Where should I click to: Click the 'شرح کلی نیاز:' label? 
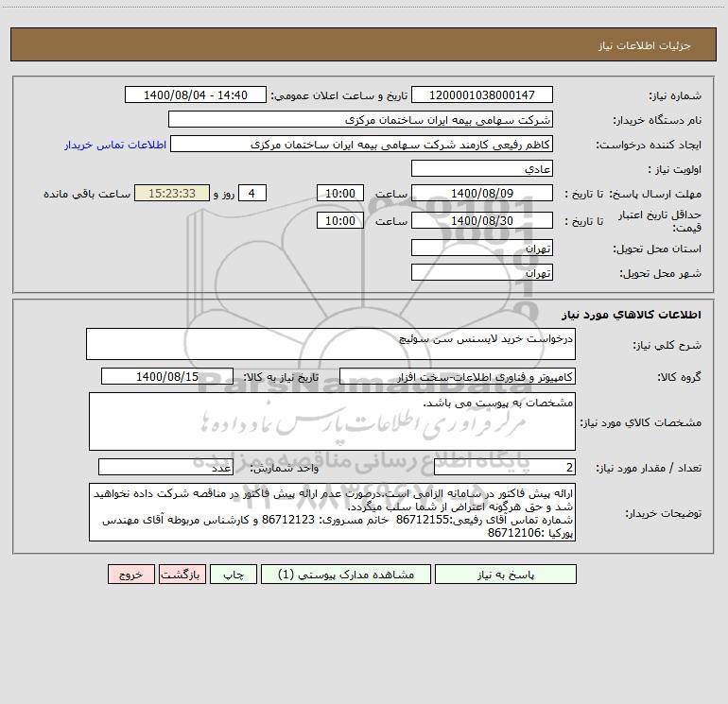click(x=667, y=345)
